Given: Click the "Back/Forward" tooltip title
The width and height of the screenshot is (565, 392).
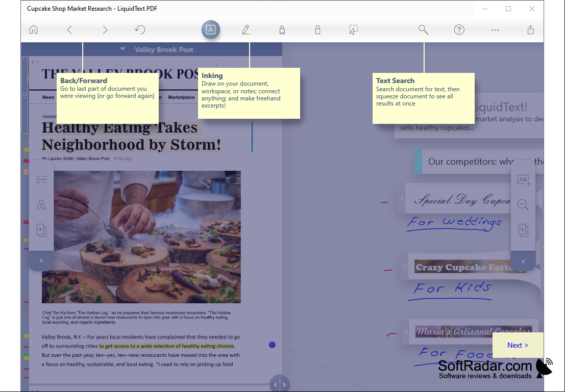Looking at the screenshot, I should click(x=84, y=81).
